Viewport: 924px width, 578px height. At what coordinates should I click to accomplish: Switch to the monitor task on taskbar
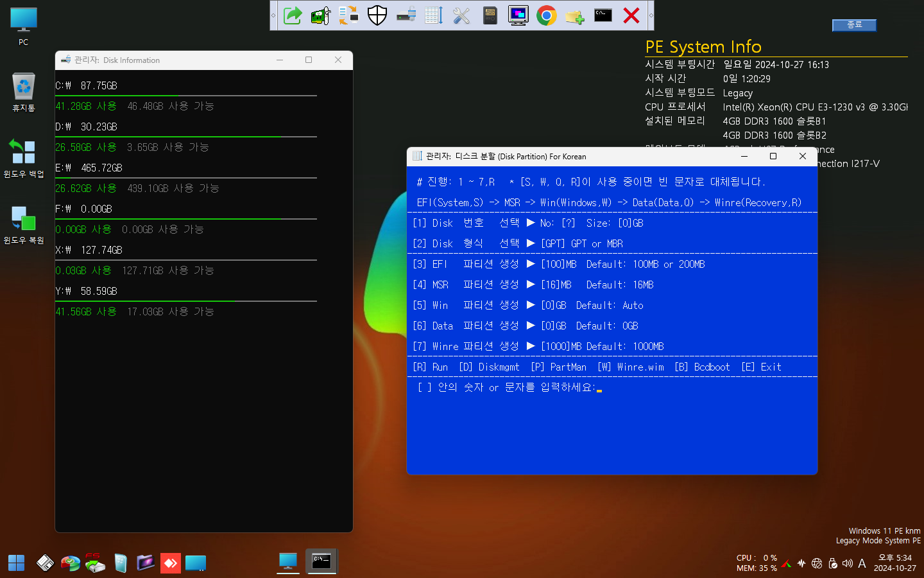288,562
